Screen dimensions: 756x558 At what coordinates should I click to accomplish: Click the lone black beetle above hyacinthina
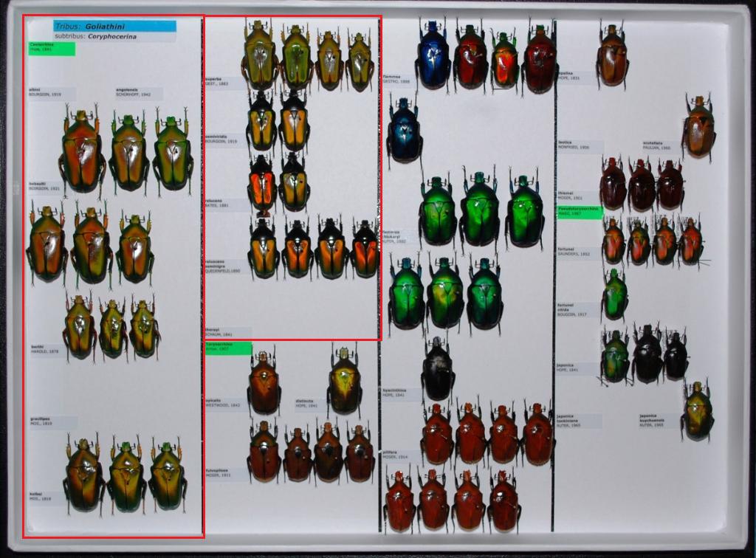click(x=438, y=369)
